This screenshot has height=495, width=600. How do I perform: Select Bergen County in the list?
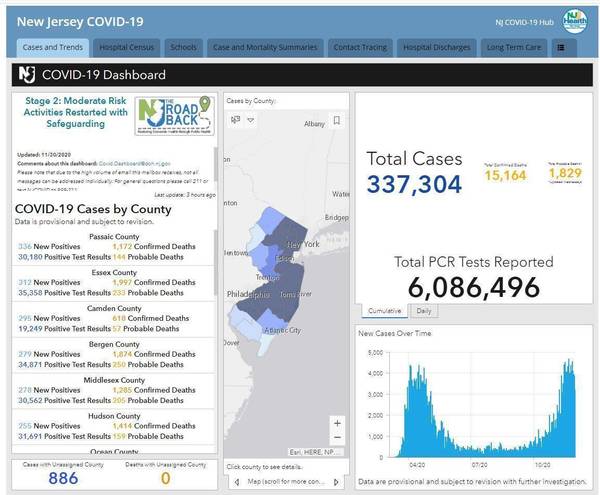(111, 344)
